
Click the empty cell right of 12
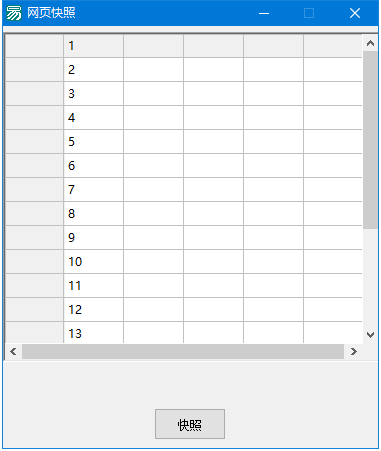click(153, 310)
